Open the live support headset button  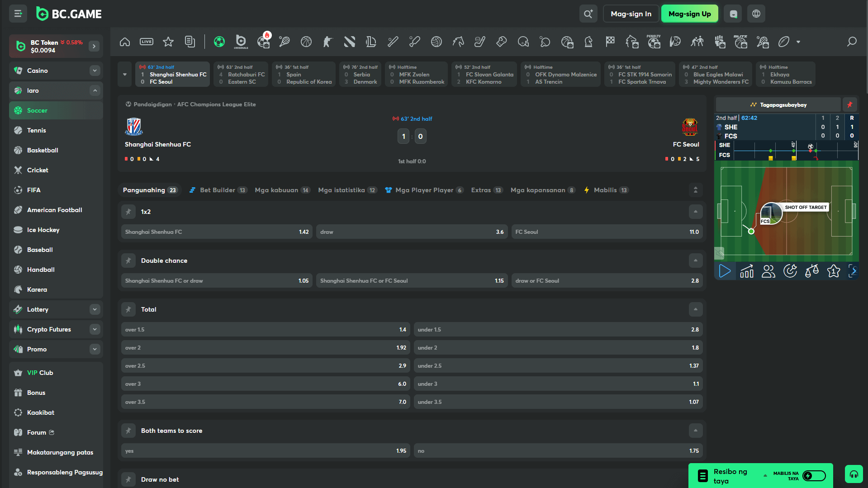point(854,474)
